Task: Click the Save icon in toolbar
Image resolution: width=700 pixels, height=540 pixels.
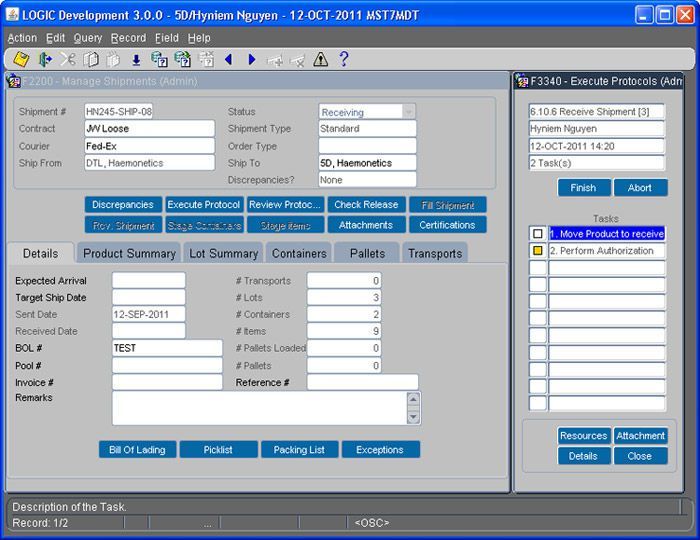Action: [21, 60]
